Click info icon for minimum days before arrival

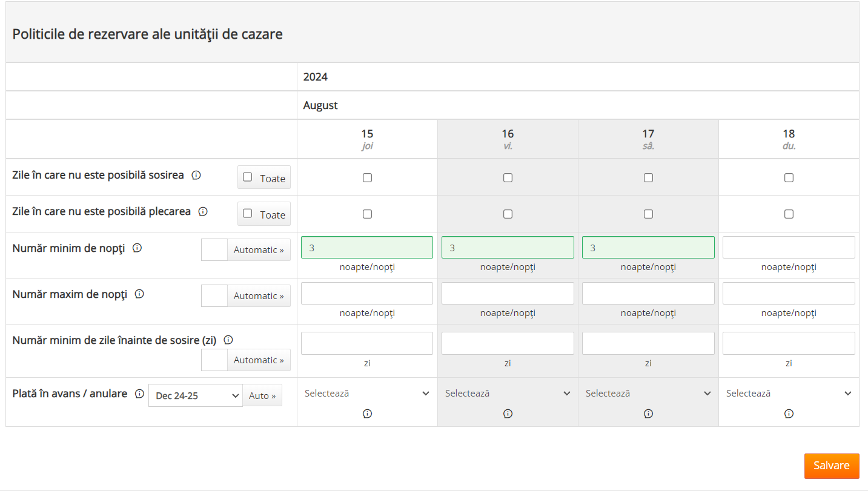click(x=228, y=340)
